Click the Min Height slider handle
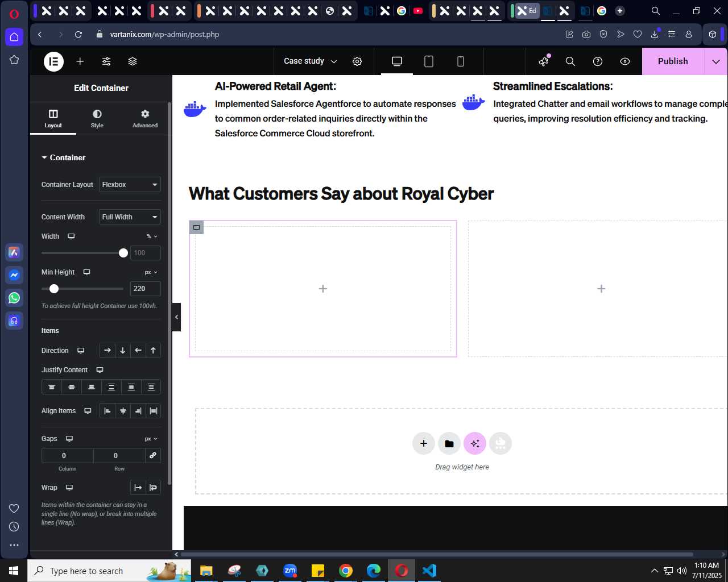Viewport: 728px width, 582px height. pos(54,289)
